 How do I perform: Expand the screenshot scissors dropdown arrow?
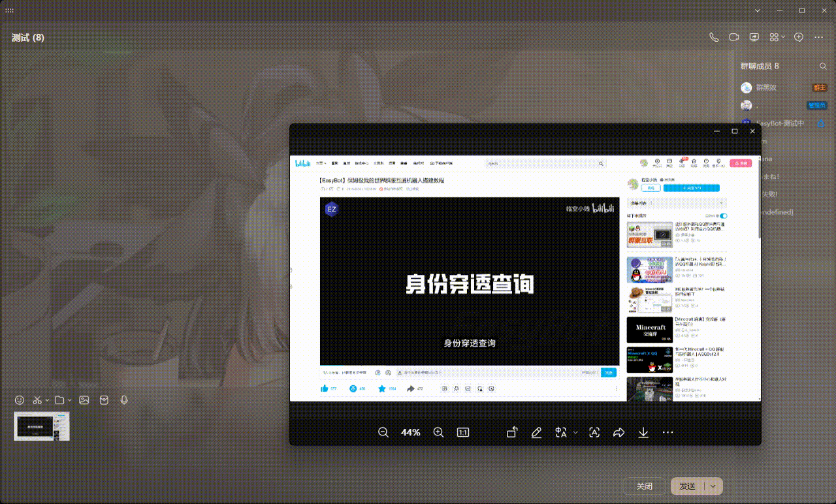[48, 400]
